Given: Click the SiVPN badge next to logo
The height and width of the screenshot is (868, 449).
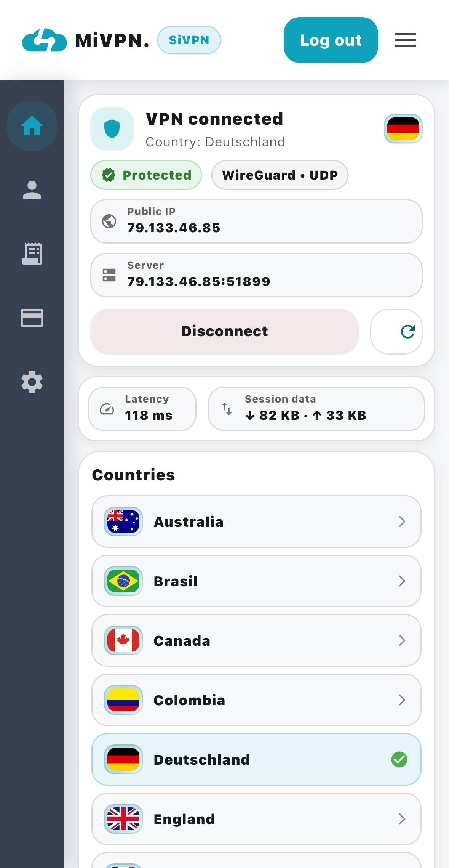Looking at the screenshot, I should (x=189, y=40).
